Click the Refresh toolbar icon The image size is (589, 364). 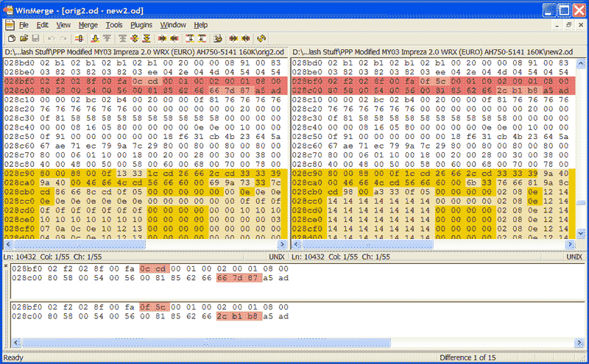pos(261,38)
